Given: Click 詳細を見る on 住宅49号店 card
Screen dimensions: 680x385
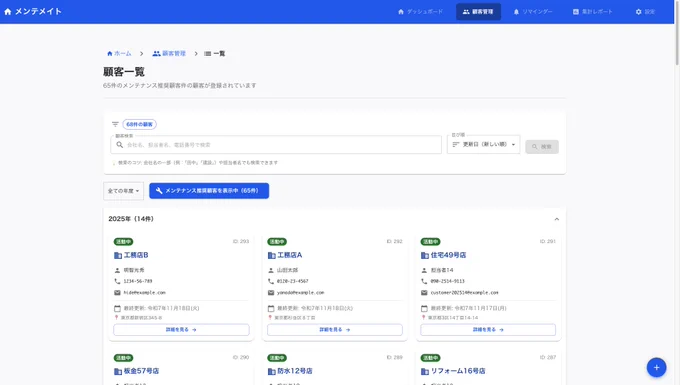Looking at the screenshot, I should pyautogui.click(x=488, y=330).
